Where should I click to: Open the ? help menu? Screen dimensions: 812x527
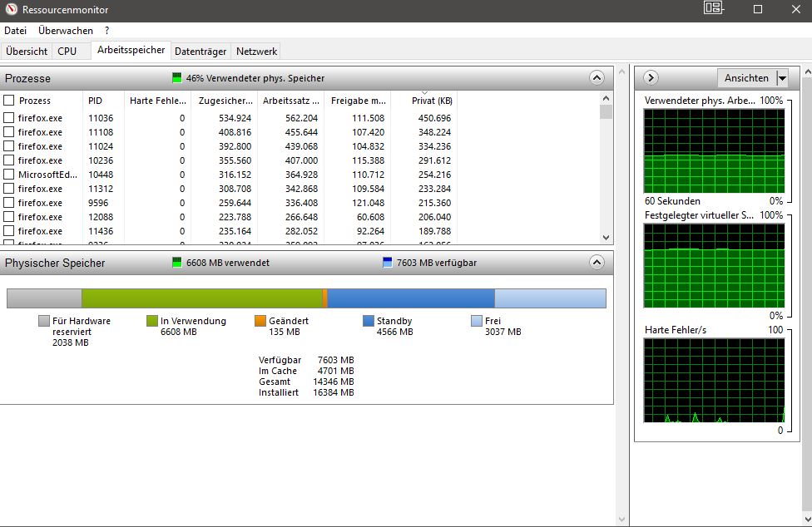click(x=106, y=31)
